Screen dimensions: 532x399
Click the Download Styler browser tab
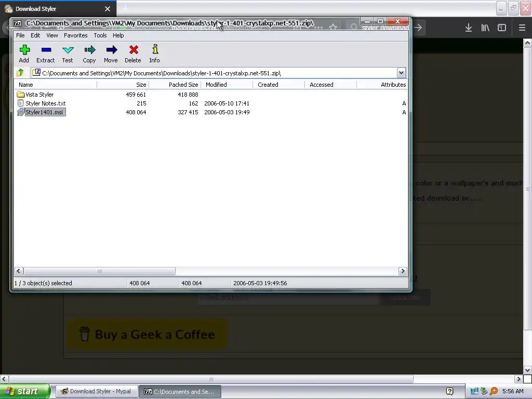(58, 9)
